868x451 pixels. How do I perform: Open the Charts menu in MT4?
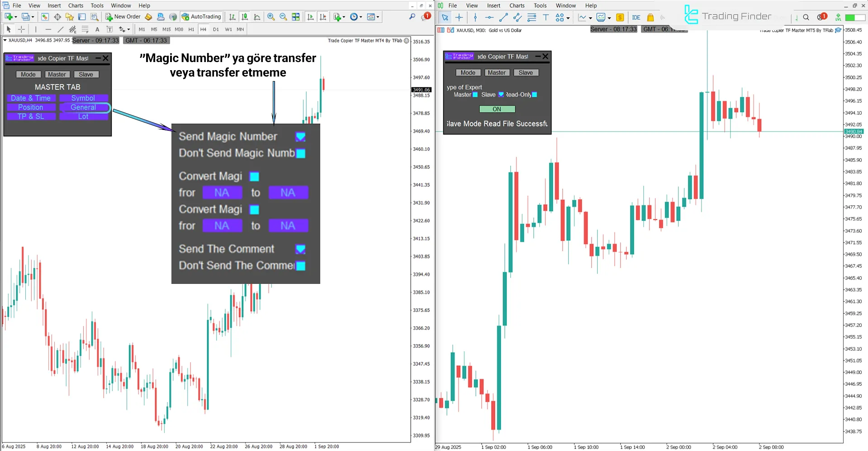click(x=75, y=5)
